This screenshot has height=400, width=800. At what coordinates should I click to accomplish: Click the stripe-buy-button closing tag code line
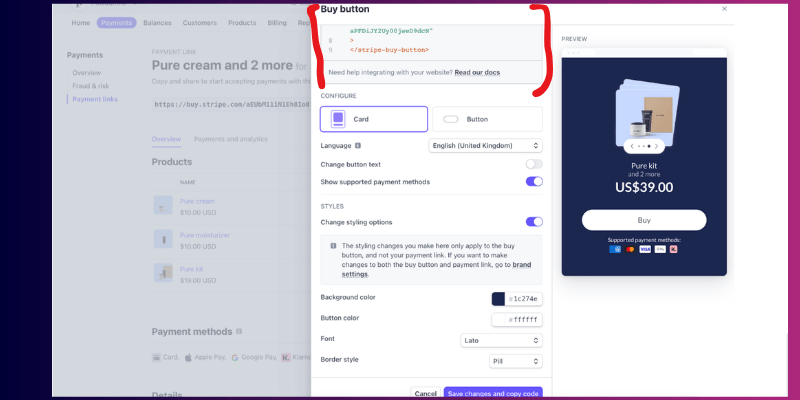[x=389, y=50]
